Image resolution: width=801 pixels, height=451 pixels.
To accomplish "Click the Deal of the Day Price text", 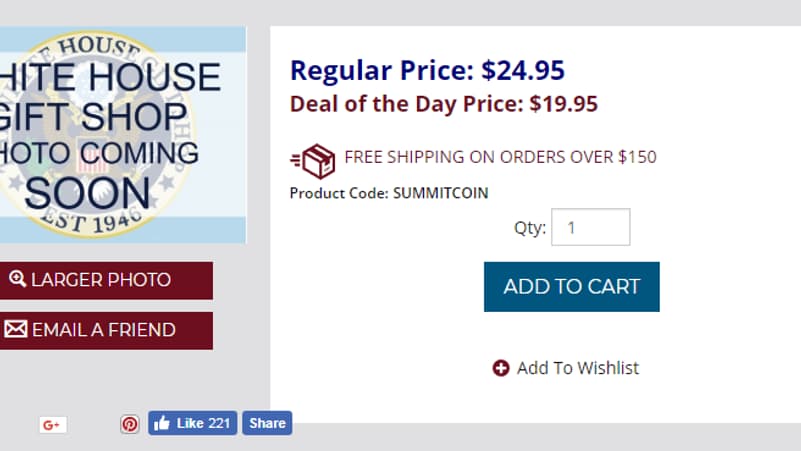I will pos(443,104).
